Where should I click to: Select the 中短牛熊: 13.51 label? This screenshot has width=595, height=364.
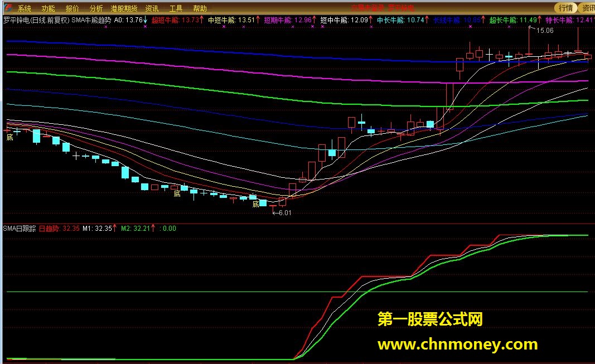[234, 20]
